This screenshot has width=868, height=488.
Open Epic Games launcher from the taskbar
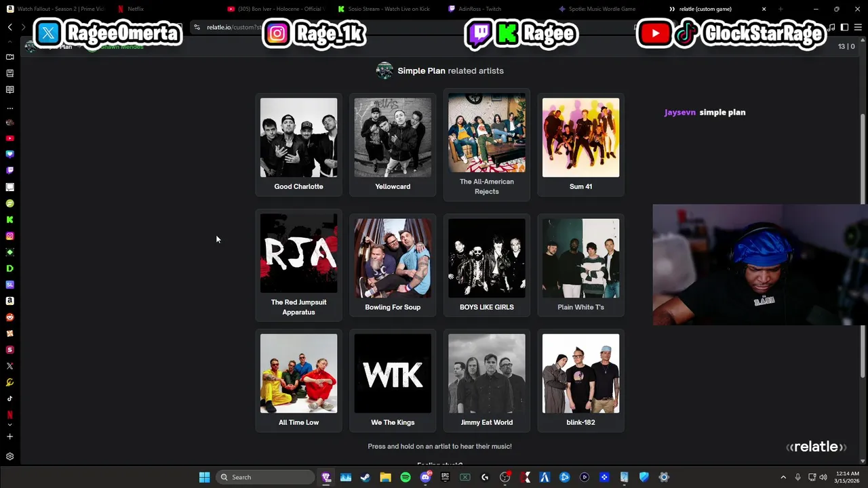point(445,477)
